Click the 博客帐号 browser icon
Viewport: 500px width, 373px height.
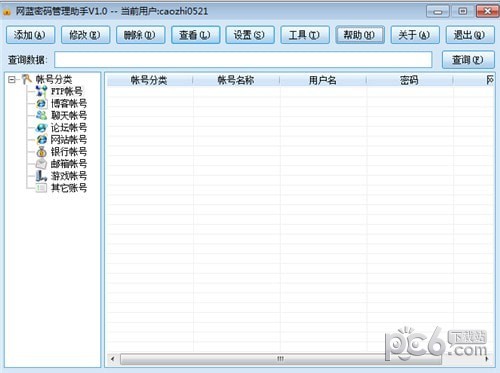point(41,103)
